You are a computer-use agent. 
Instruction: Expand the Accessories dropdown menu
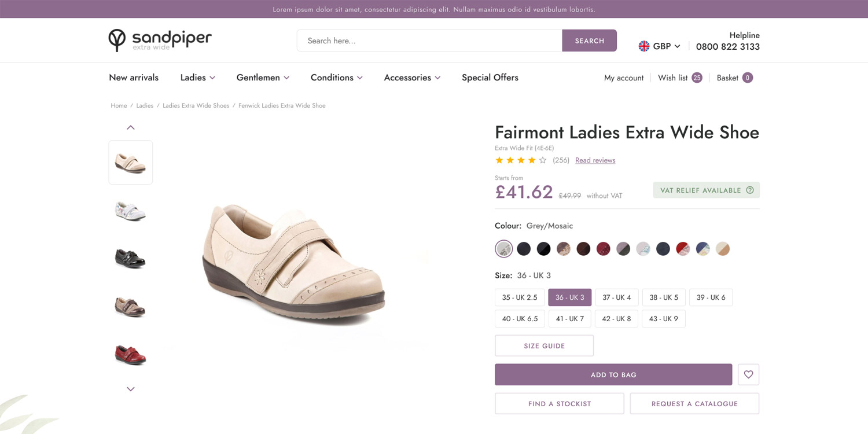coord(412,78)
